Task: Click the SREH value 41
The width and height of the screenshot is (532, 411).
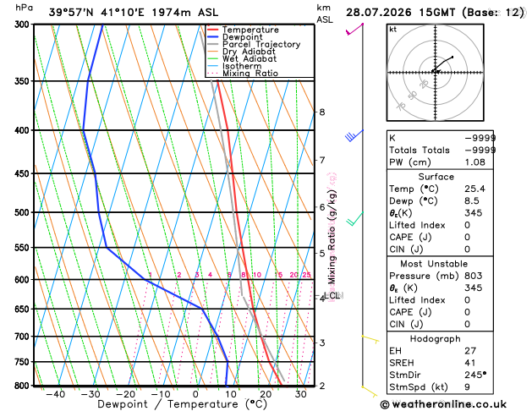Action: [470, 363]
